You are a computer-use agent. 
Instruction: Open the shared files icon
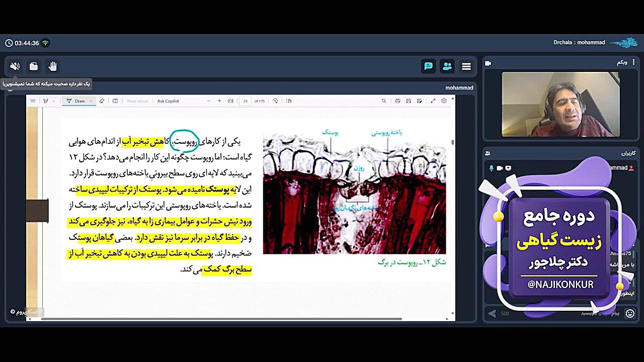[34, 66]
